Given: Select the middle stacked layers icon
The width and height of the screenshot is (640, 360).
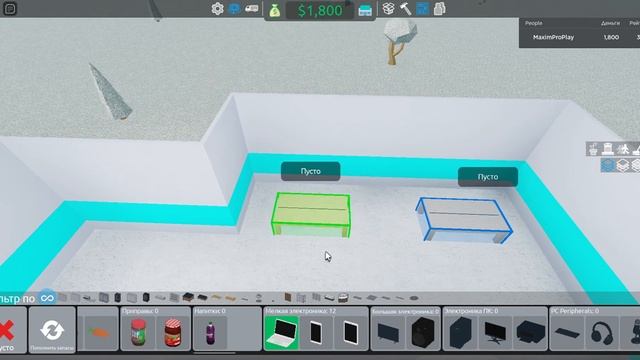Looking at the screenshot, I should tap(622, 165).
